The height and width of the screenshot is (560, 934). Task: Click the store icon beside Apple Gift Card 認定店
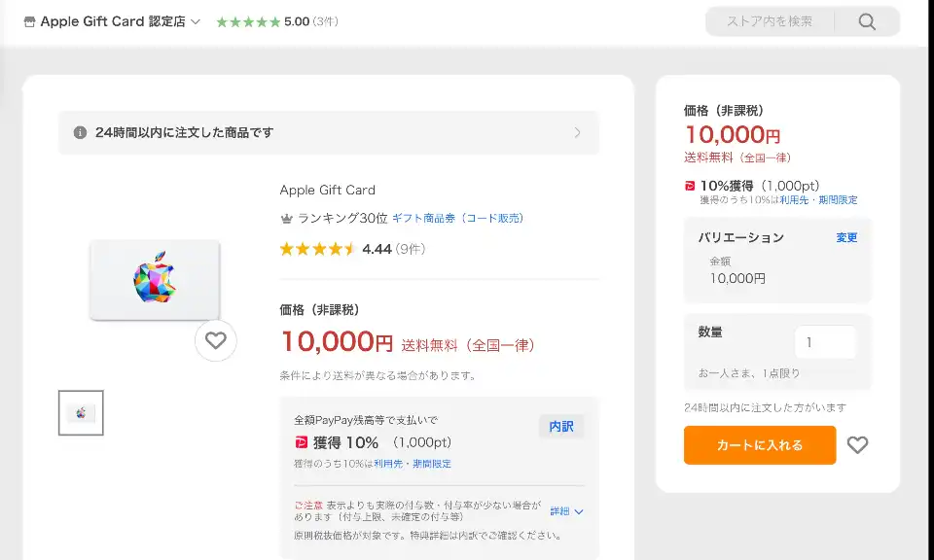pyautogui.click(x=29, y=21)
